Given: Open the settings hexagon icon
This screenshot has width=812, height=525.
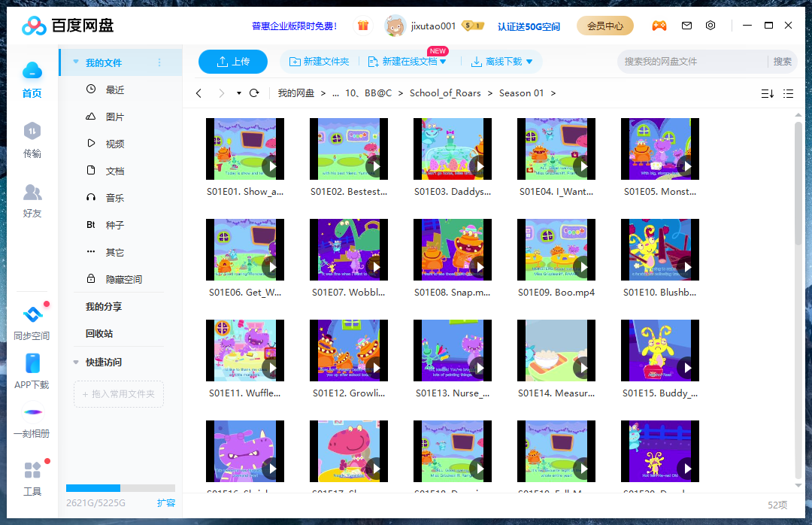Looking at the screenshot, I should pos(710,26).
